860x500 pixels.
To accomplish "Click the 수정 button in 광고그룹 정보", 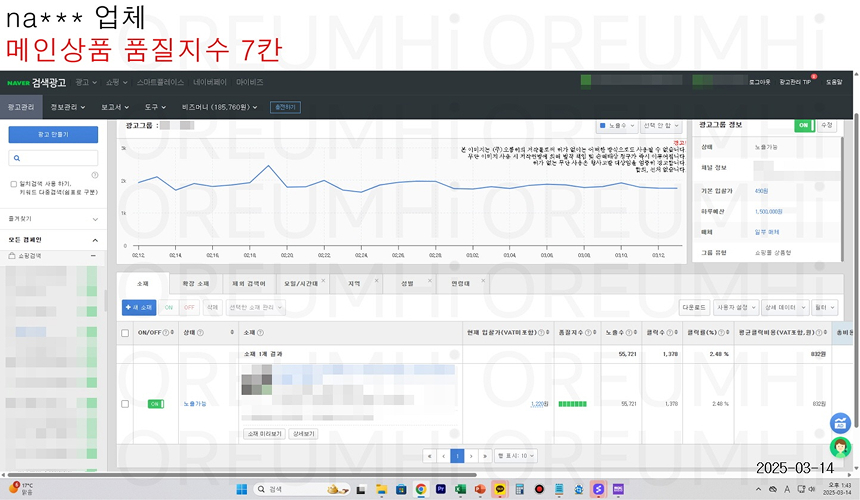I will pos(827,126).
